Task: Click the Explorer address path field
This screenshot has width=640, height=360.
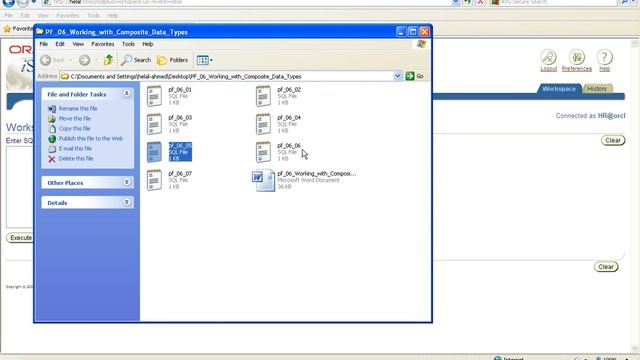Action: (x=231, y=76)
